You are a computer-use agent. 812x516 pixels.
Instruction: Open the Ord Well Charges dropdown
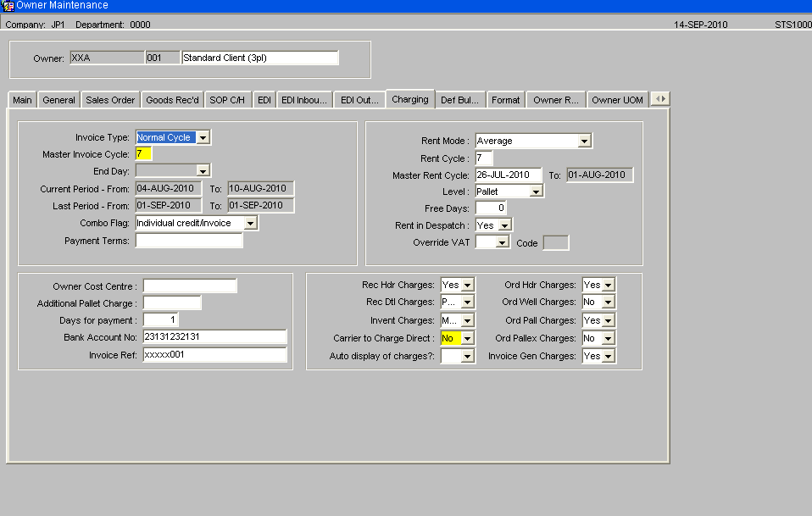coord(609,302)
